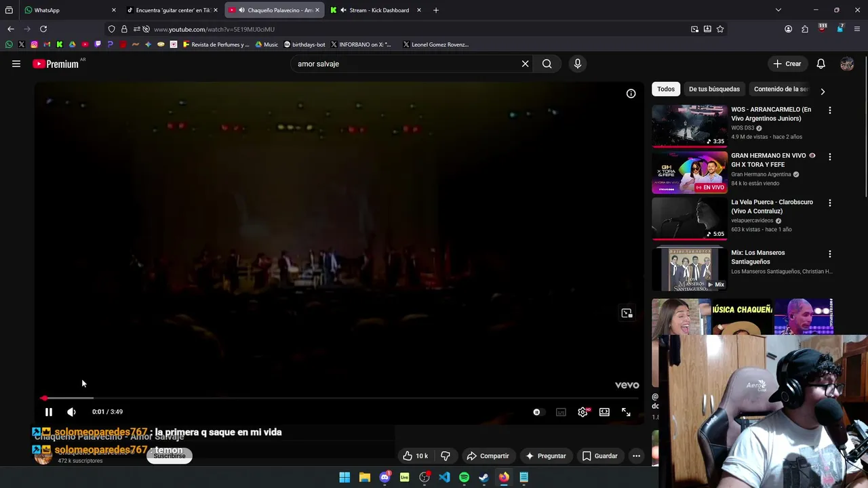868x488 pixels.
Task: Click the Preguntar button
Action: [545, 456]
